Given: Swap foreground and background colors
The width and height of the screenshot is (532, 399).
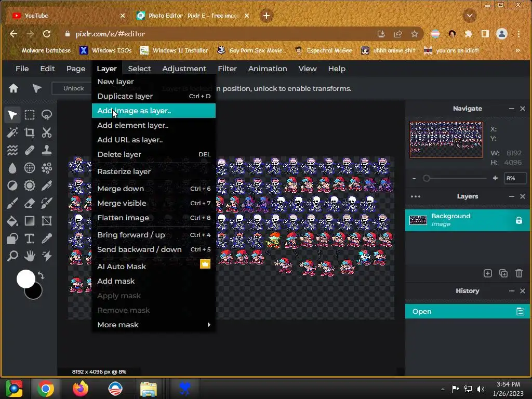Looking at the screenshot, I should coord(41,275).
